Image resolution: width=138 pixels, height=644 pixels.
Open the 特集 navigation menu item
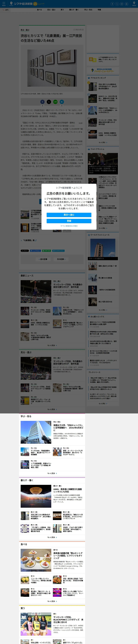99,10
